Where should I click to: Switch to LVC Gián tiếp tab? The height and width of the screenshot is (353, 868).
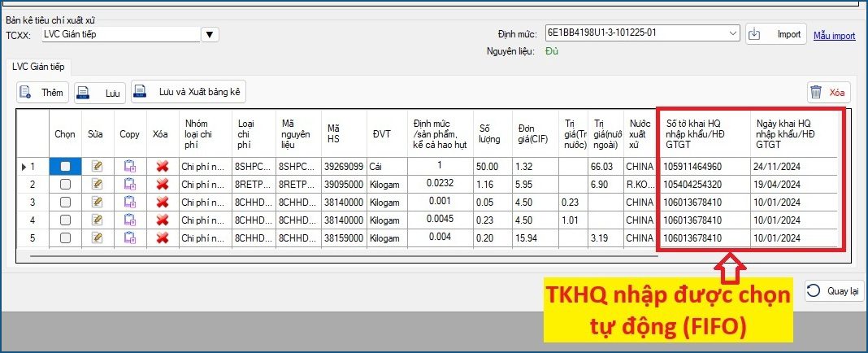[39, 66]
